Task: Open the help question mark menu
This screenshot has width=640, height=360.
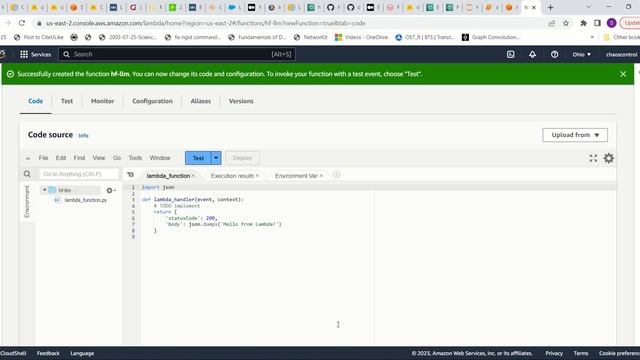Action: tap(554, 54)
